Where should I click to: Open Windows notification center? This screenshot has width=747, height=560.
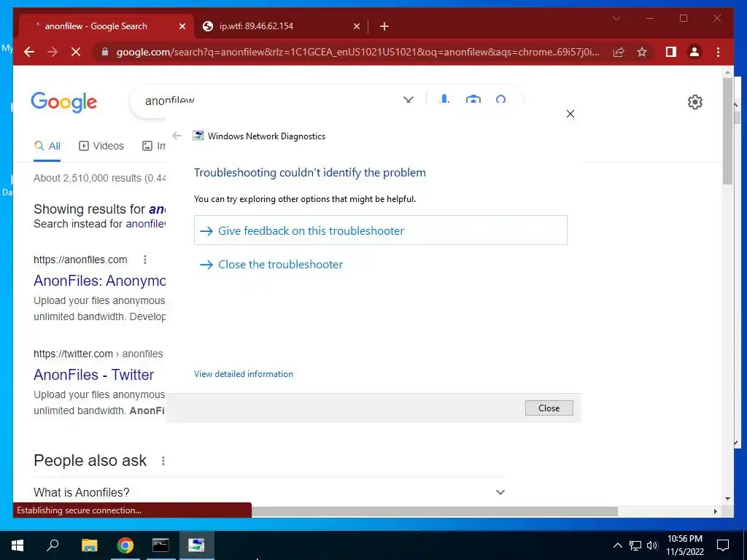[723, 545]
